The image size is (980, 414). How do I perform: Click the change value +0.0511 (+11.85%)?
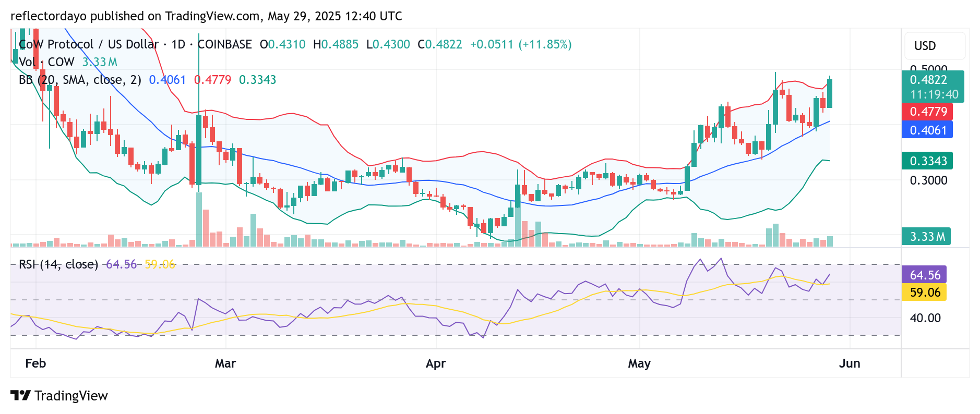coord(521,44)
